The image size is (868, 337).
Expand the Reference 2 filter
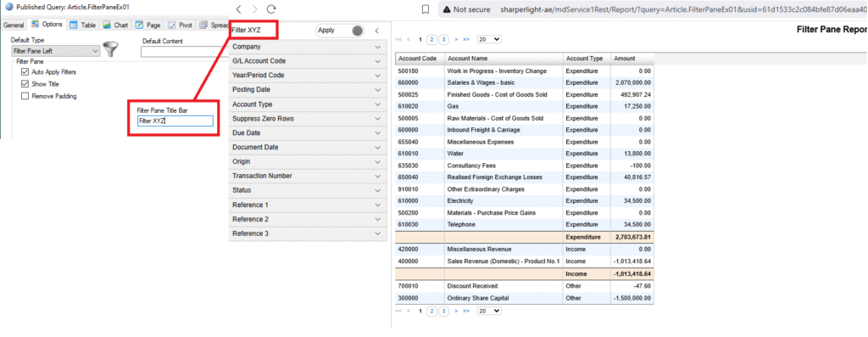[308, 219]
